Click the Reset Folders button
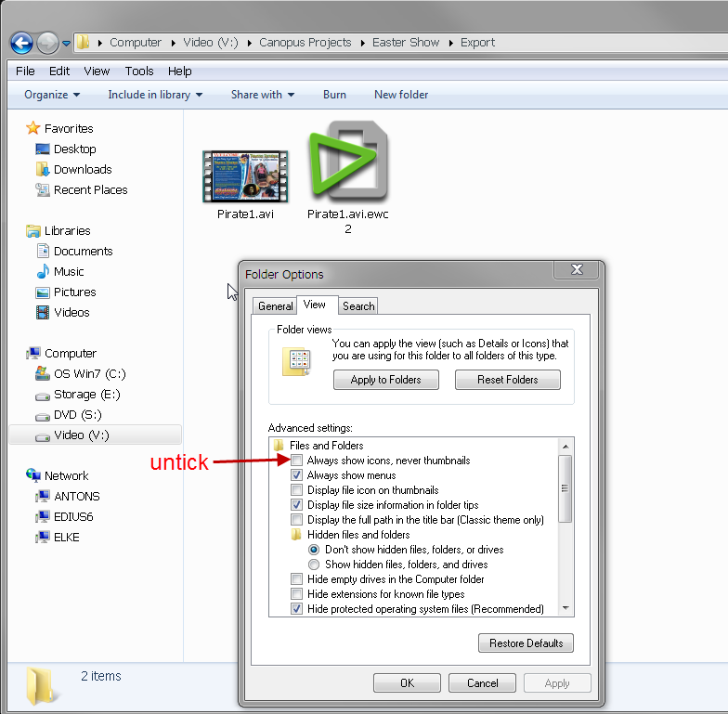This screenshot has height=714, width=728. (x=507, y=380)
